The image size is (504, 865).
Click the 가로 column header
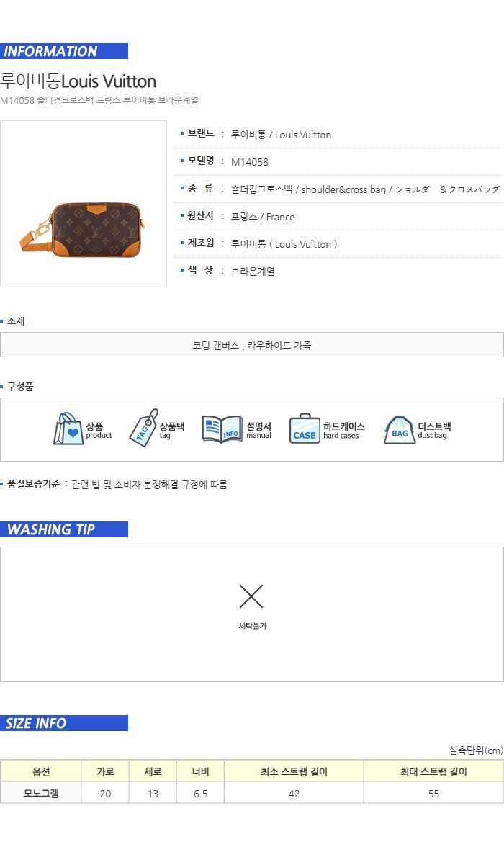(105, 771)
